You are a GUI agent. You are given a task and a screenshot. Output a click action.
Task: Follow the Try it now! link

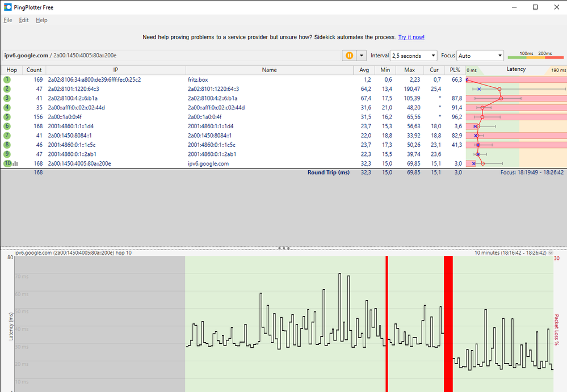point(411,37)
